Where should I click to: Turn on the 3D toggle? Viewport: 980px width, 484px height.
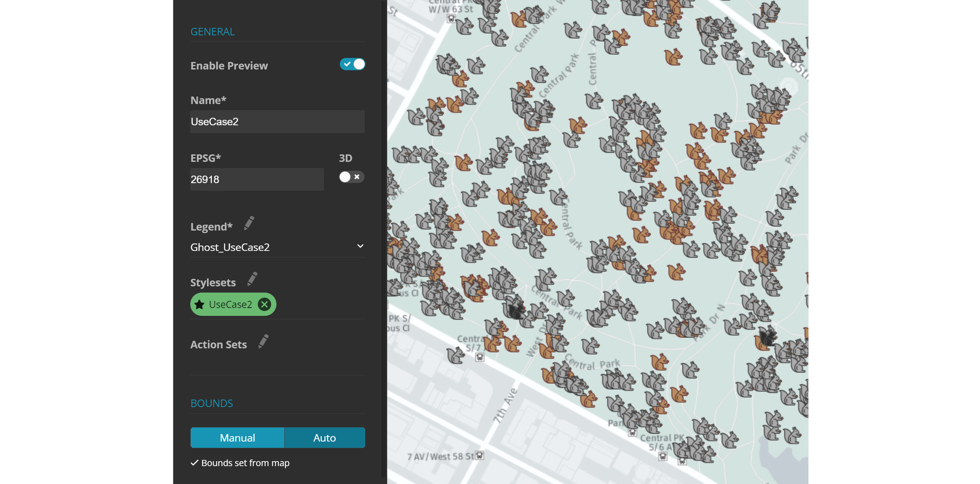[351, 177]
